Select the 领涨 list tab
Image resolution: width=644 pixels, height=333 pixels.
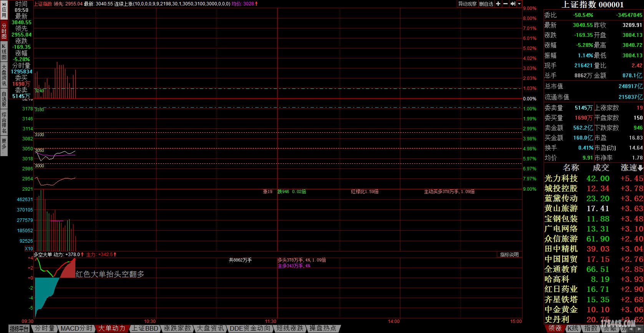click(555, 329)
